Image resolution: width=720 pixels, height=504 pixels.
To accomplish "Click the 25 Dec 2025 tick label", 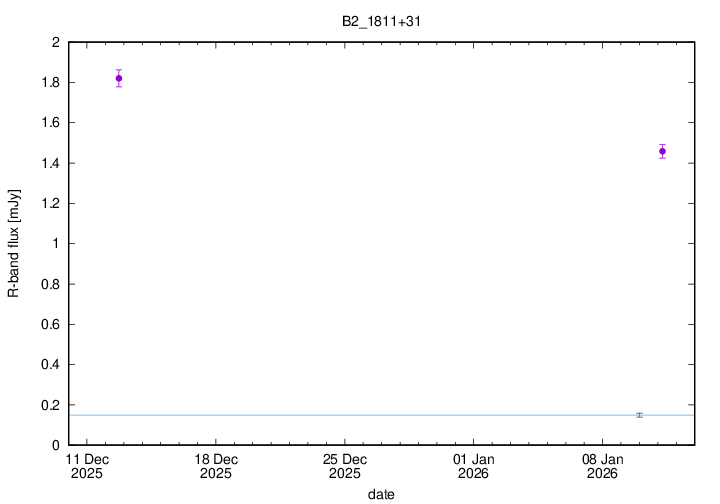I will tap(345, 466).
